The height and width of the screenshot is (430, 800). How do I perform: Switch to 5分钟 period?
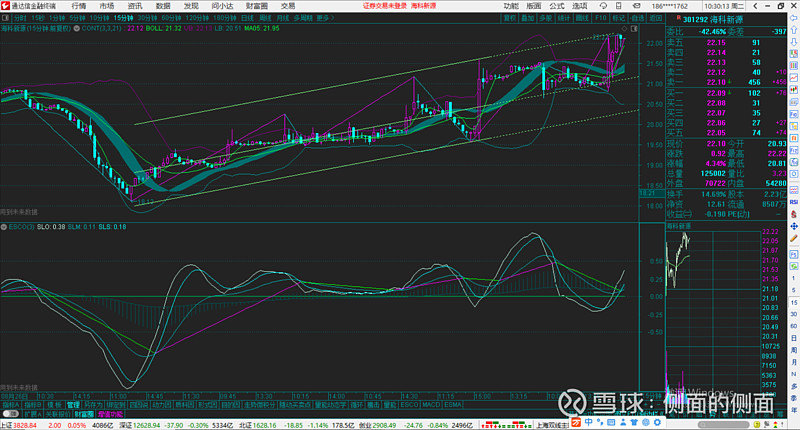(x=77, y=18)
